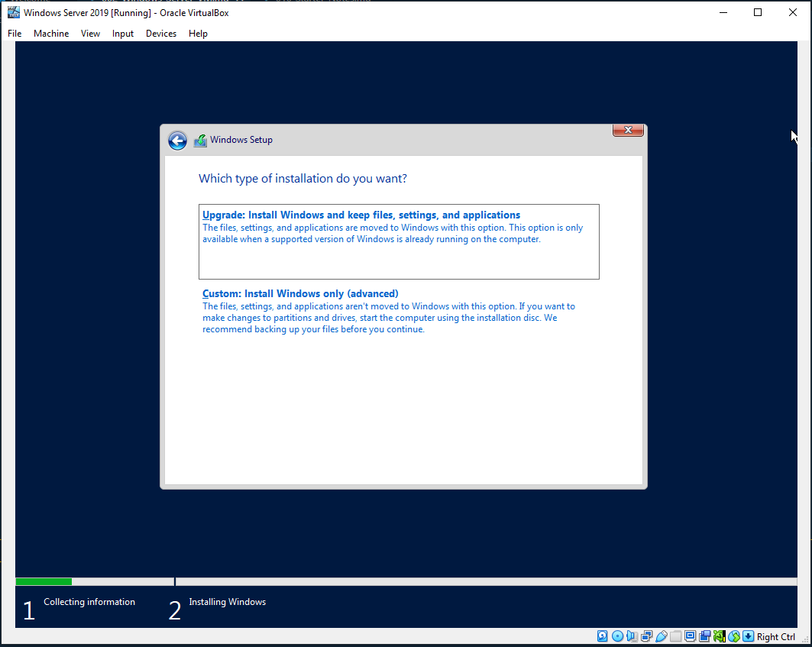
Task: Open the Devices menu
Action: [x=161, y=33]
